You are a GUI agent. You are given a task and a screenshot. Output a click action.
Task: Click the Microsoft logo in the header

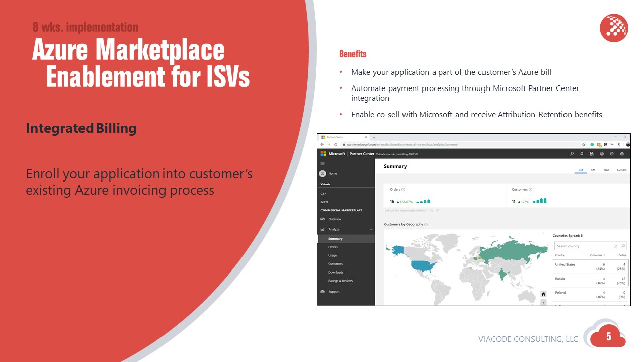(324, 154)
